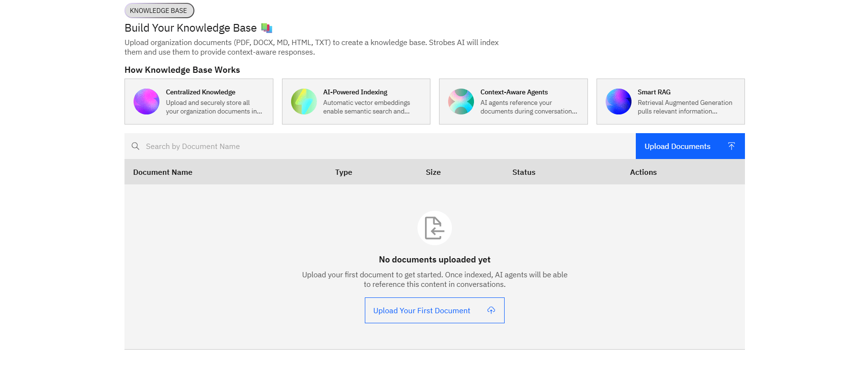Click the Type column header
868x375 pixels.
(344, 172)
